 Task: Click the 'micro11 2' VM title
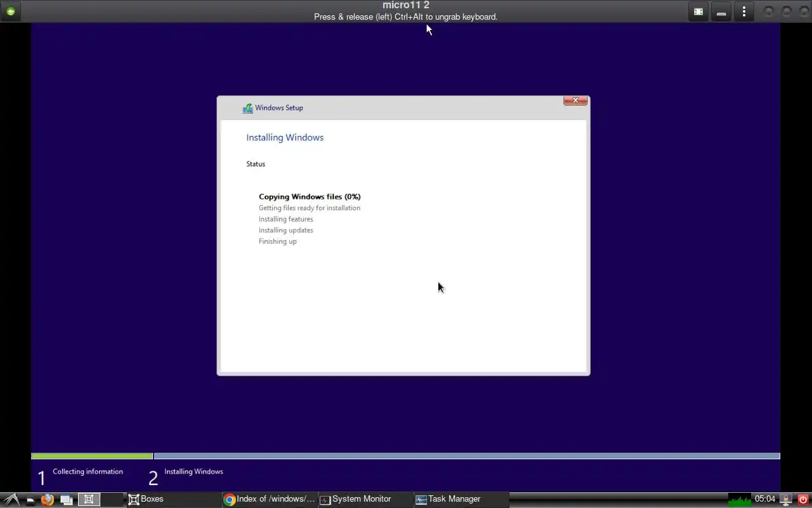pos(406,5)
